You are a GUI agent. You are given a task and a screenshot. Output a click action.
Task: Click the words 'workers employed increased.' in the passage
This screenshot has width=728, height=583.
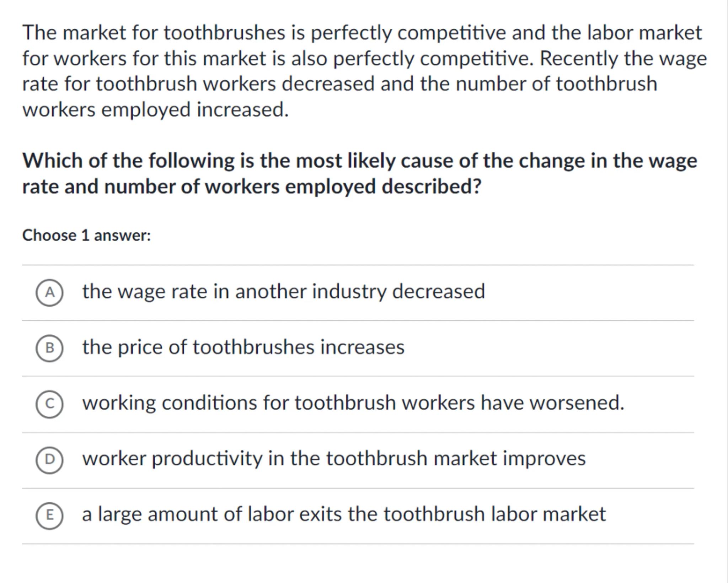click(x=155, y=110)
